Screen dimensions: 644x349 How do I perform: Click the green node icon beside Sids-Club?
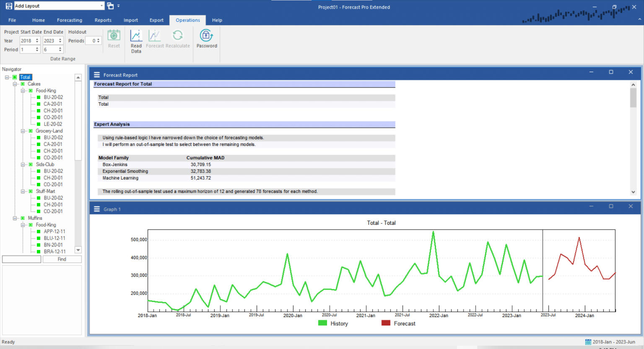coord(31,164)
